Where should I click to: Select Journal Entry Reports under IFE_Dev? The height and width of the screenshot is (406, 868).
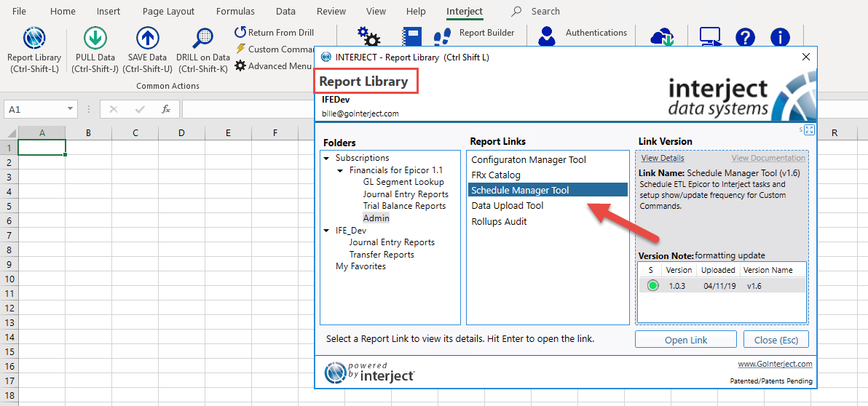point(392,242)
